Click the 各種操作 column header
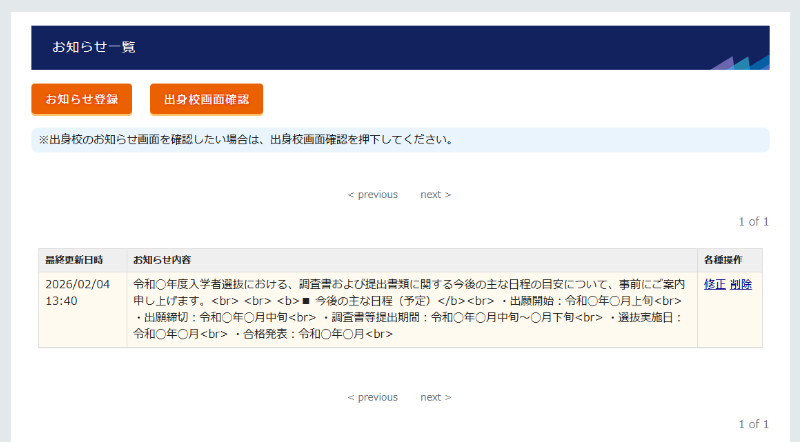Screen dimensions: 800x442 (723, 260)
